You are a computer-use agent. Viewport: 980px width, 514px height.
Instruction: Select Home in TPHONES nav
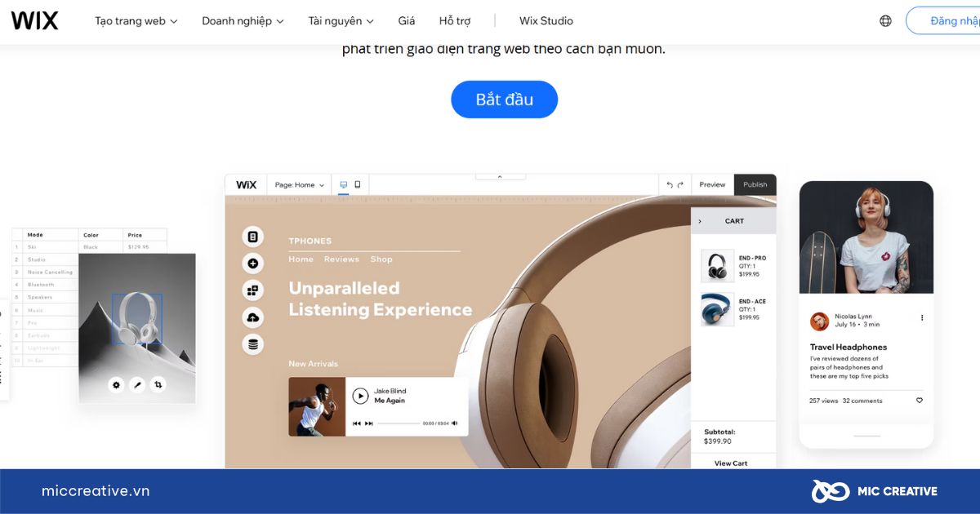[301, 259]
